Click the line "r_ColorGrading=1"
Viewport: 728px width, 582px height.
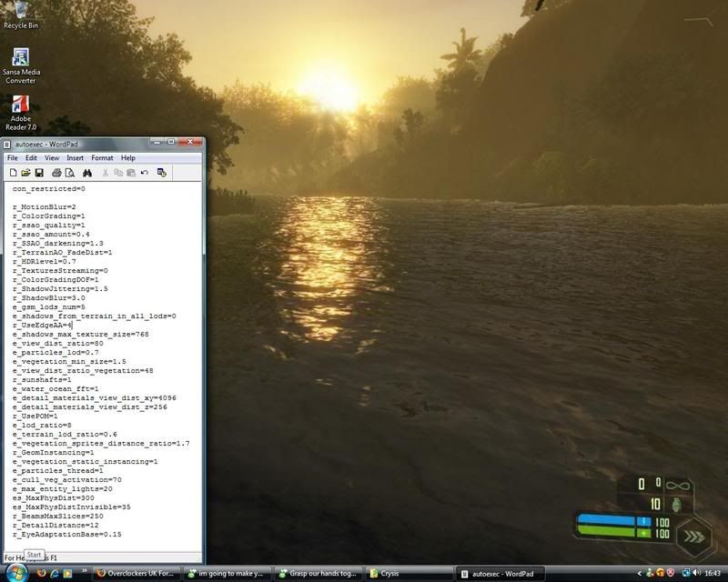(x=49, y=216)
